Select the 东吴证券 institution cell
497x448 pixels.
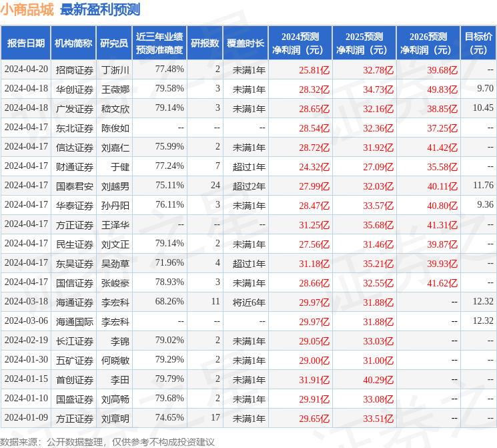click(75, 264)
